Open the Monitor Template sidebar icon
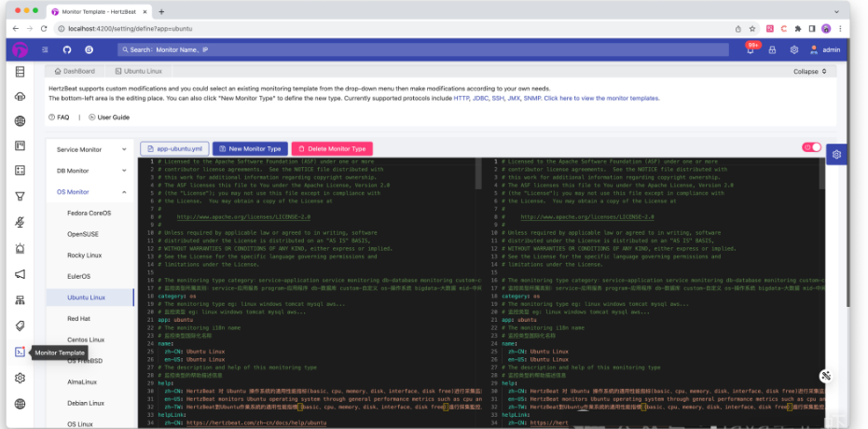 [x=20, y=353]
